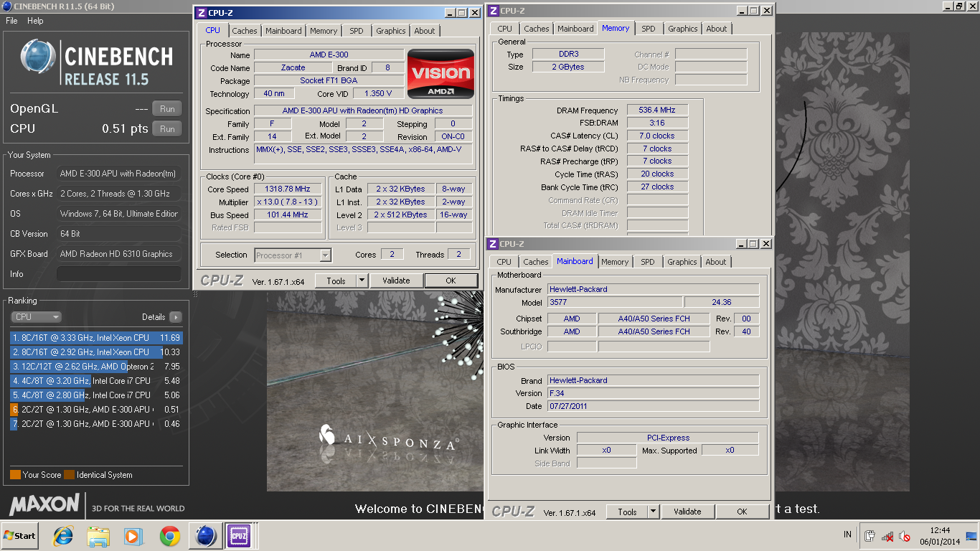Select AMD E-300 ranking row scoring 0.46
Viewport: 980px width, 551px height.
point(96,424)
